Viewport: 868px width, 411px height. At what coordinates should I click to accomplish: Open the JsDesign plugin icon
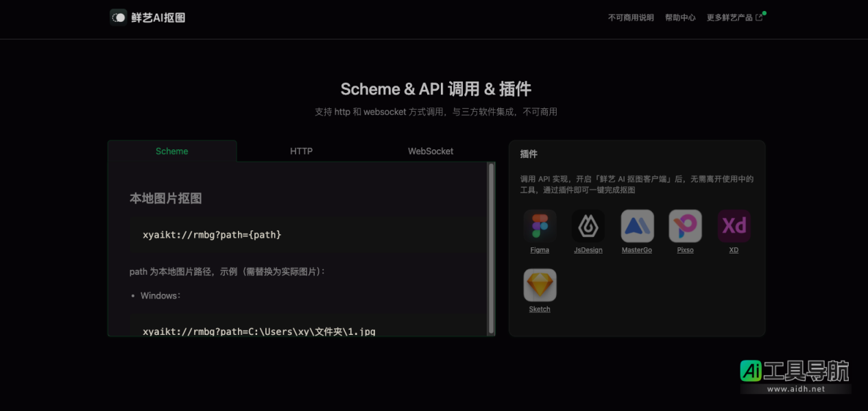pyautogui.click(x=588, y=225)
